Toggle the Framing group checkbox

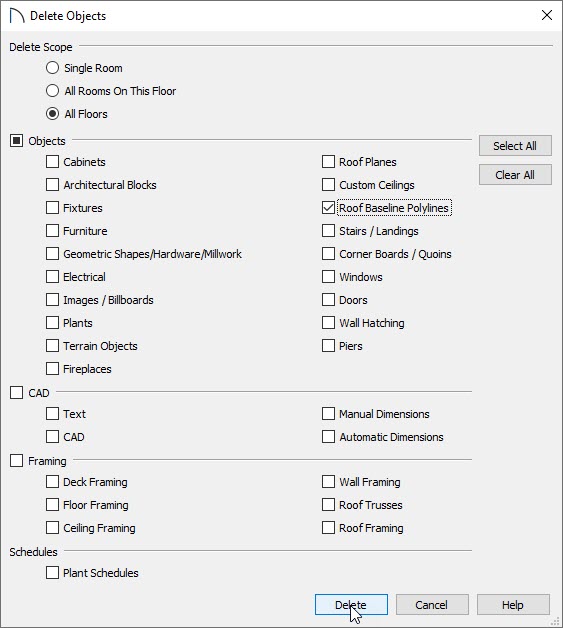click(16, 461)
